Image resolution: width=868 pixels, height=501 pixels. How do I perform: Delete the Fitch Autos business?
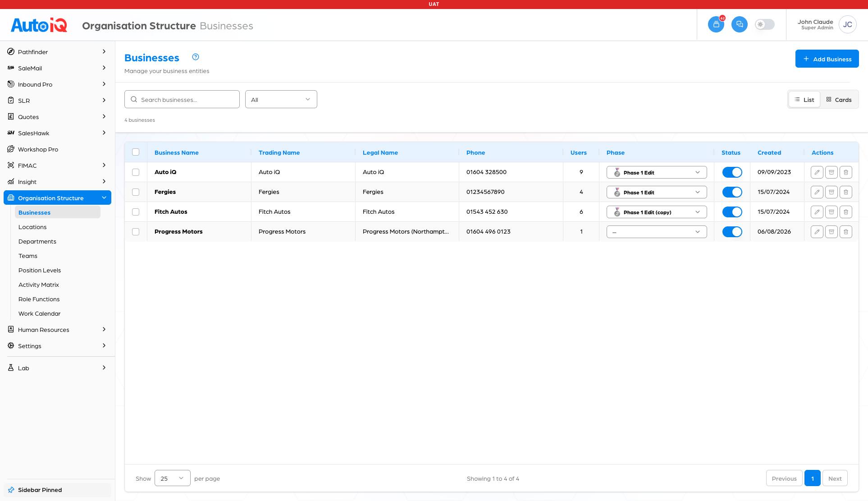click(x=845, y=212)
